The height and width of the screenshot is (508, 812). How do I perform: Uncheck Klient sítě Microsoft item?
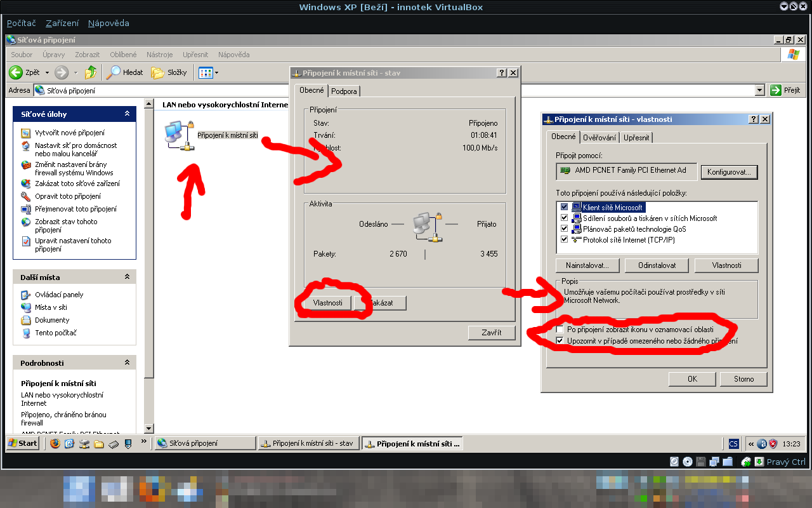click(565, 207)
